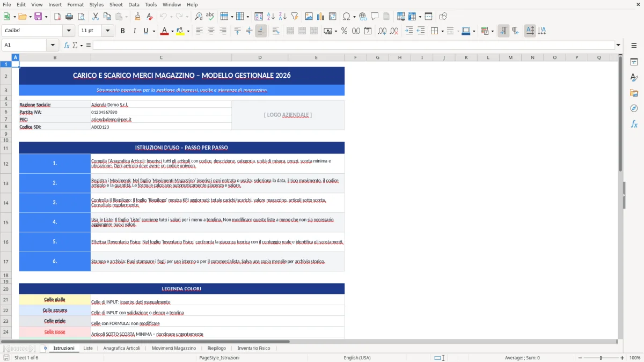644x362 pixels.
Task: Click the formula input line
Action: tap(354, 45)
